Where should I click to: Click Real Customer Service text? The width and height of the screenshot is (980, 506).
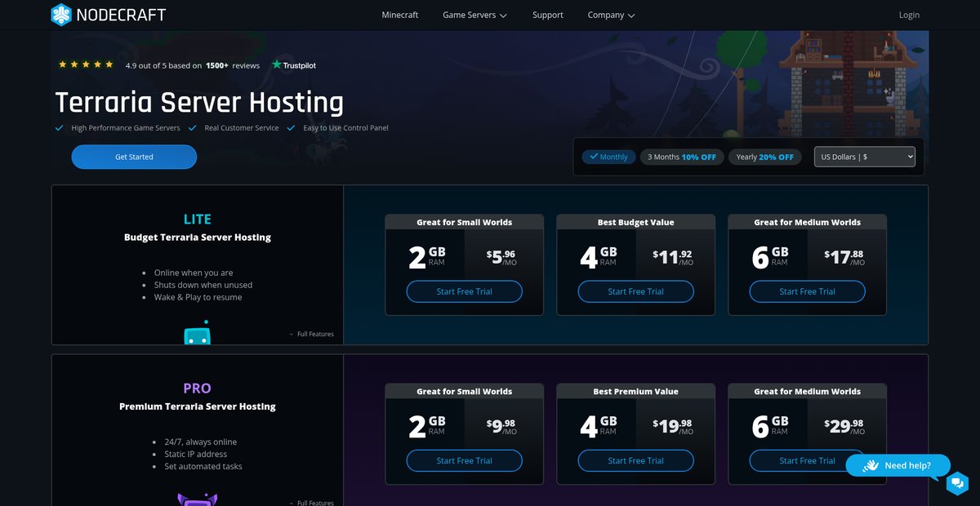242,128
